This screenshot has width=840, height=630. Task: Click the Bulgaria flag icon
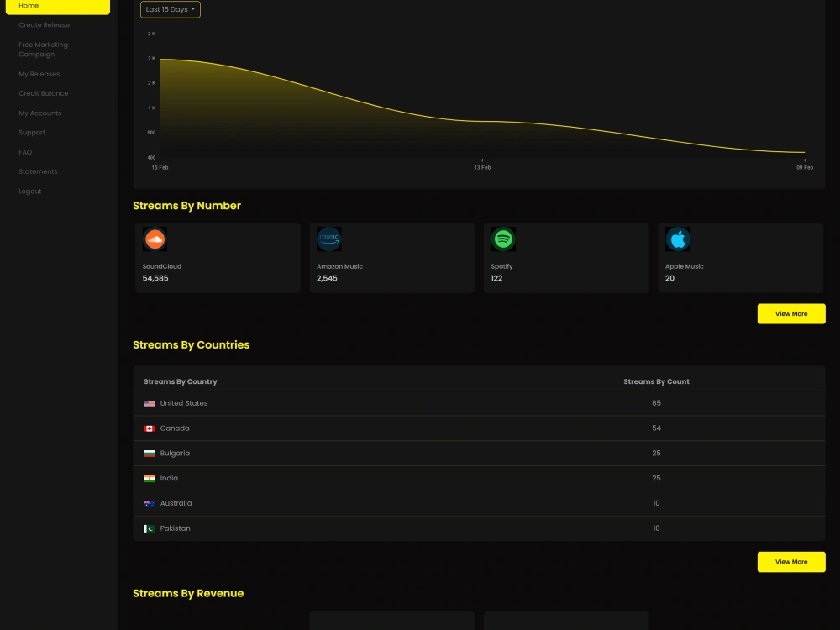[150, 454]
